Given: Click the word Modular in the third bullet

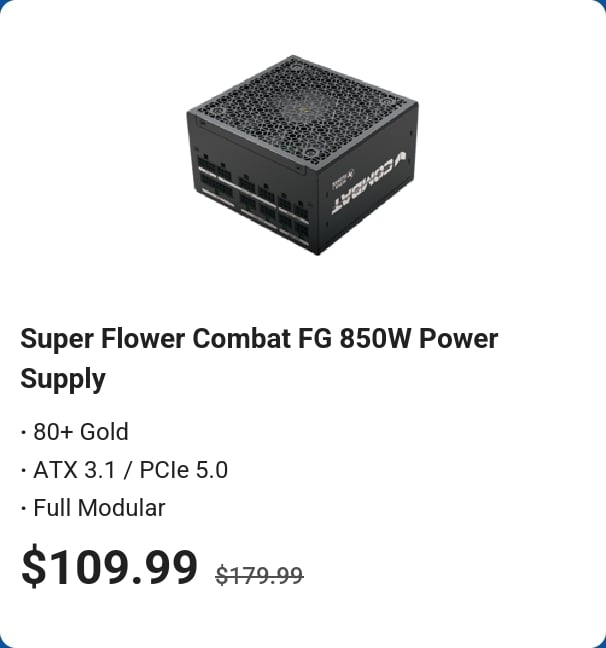Looking at the screenshot, I should click(124, 508).
